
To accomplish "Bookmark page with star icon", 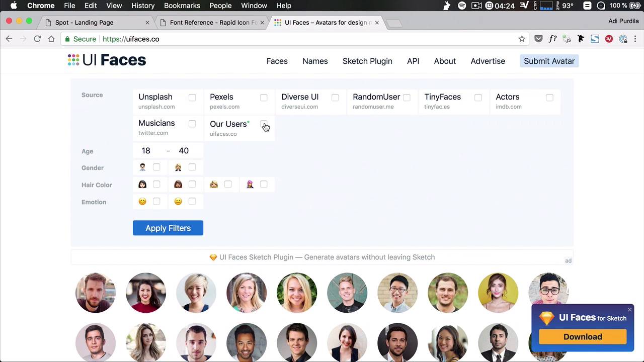I will 522,39.
